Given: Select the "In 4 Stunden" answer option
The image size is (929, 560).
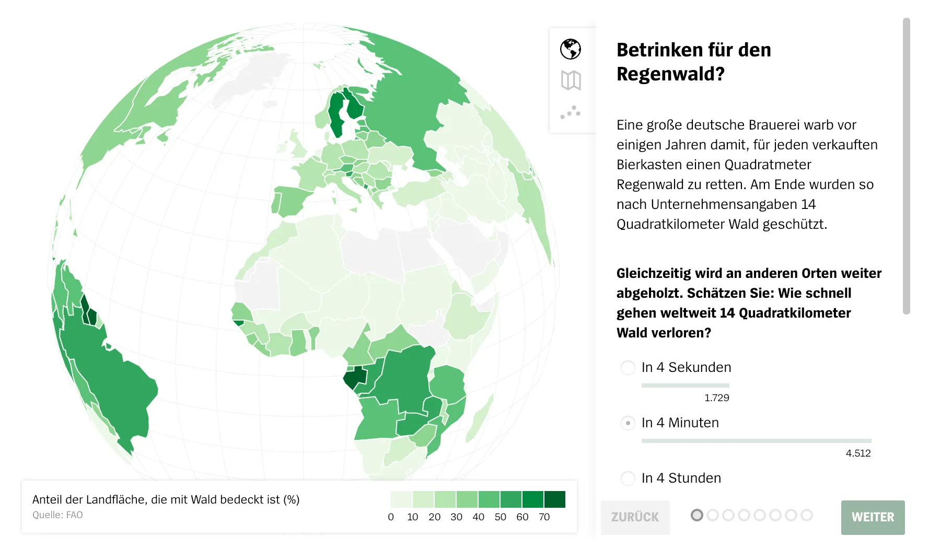Looking at the screenshot, I should (627, 478).
